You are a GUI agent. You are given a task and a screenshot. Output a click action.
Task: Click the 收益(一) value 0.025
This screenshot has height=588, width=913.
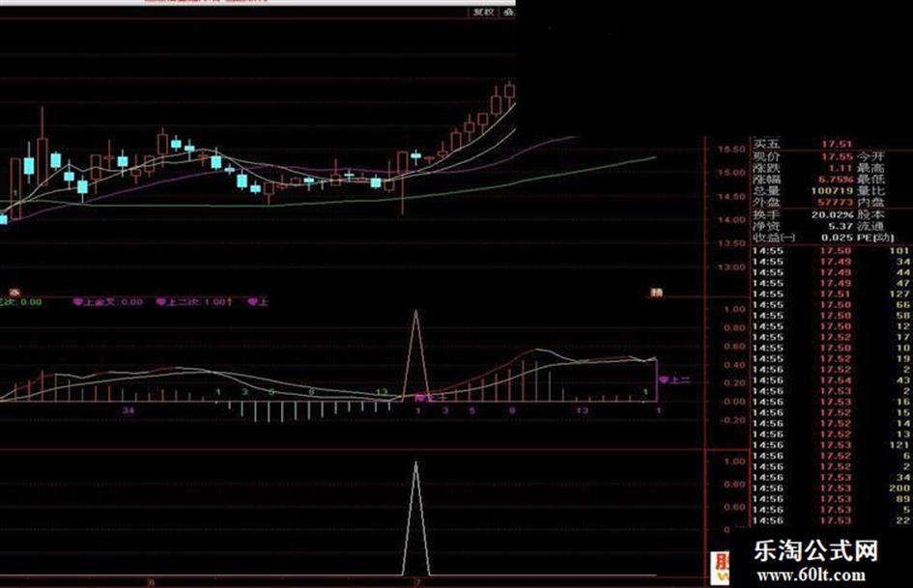(838, 238)
